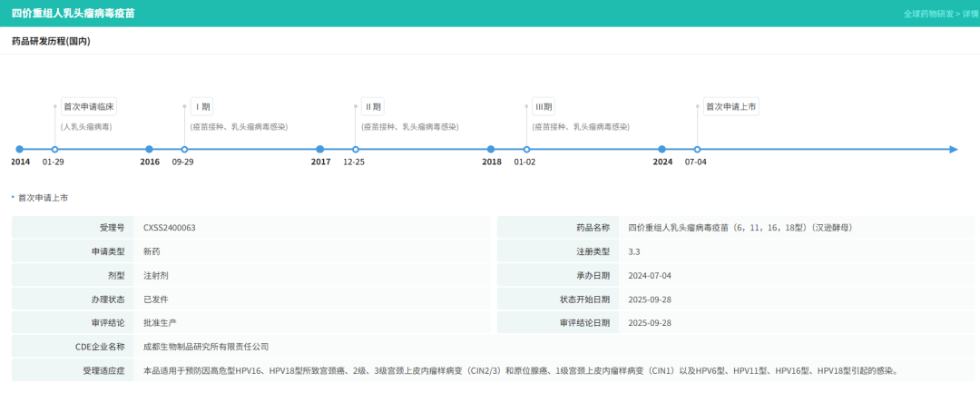The width and height of the screenshot is (980, 393).
Task: Select the 07-04 hollow timeline marker
Action: point(697,149)
